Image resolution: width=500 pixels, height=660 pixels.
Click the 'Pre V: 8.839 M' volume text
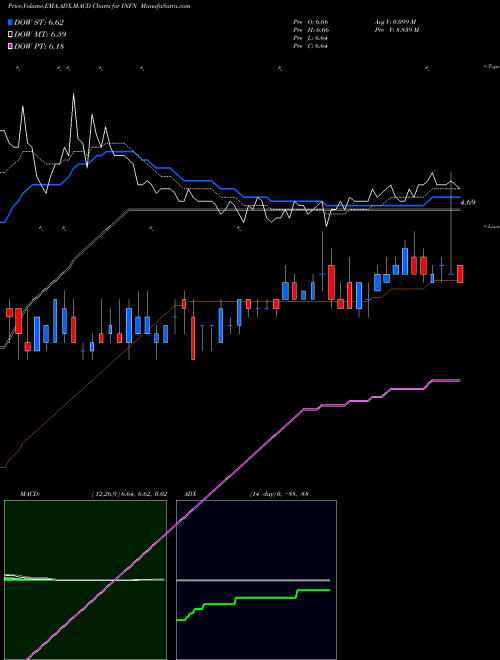pos(396,30)
